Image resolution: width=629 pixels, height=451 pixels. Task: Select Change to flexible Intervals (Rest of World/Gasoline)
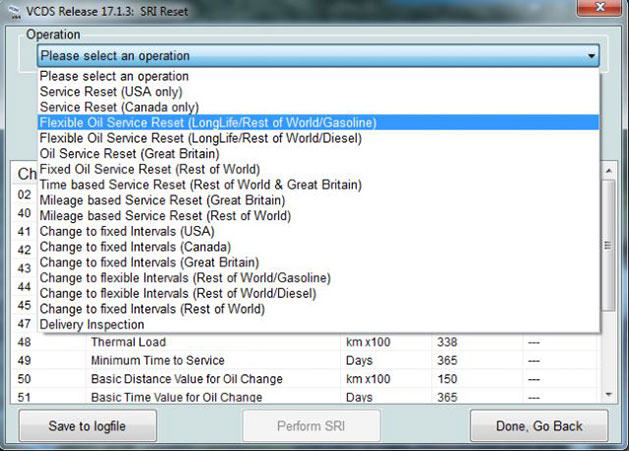185,278
